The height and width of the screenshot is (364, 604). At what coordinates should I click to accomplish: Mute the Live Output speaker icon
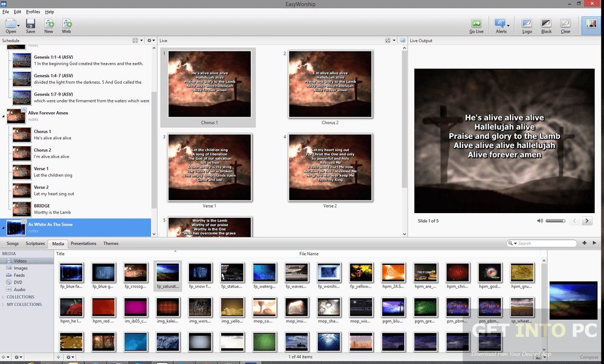(540, 221)
